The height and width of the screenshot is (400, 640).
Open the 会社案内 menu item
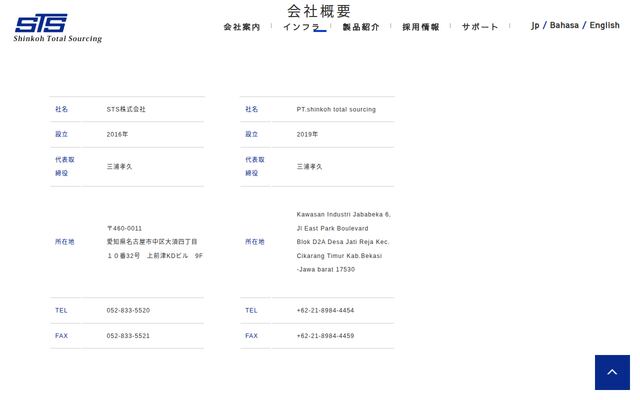[x=242, y=27]
